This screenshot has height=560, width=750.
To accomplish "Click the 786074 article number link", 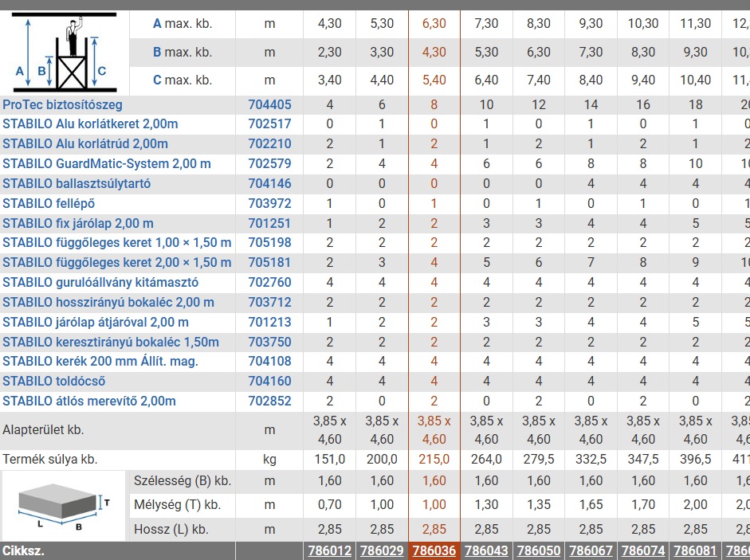I will click(643, 550).
